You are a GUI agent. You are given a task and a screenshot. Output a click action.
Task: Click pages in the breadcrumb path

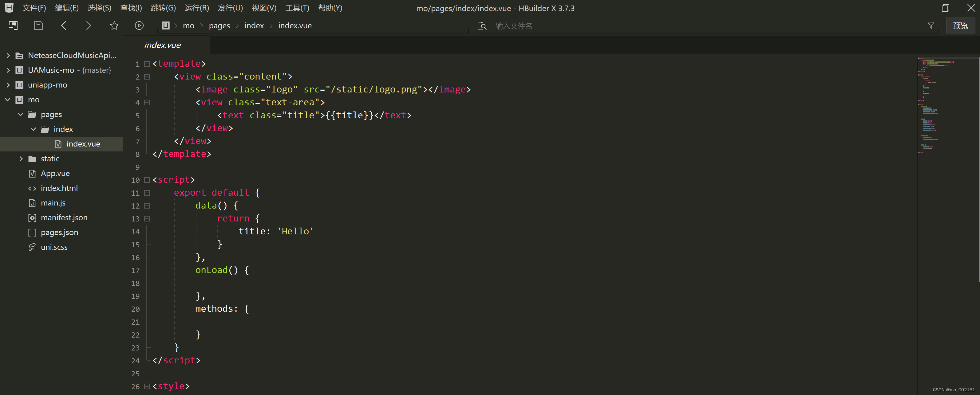(x=219, y=25)
